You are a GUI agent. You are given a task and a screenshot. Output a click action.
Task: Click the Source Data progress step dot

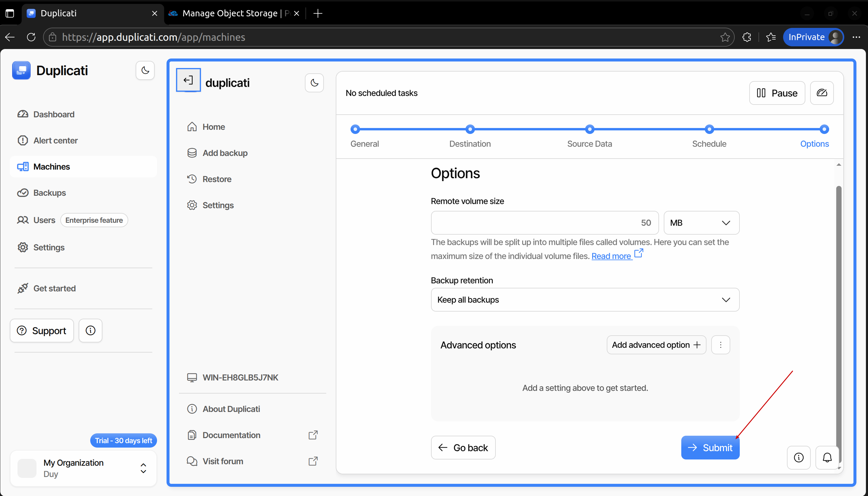coord(590,129)
